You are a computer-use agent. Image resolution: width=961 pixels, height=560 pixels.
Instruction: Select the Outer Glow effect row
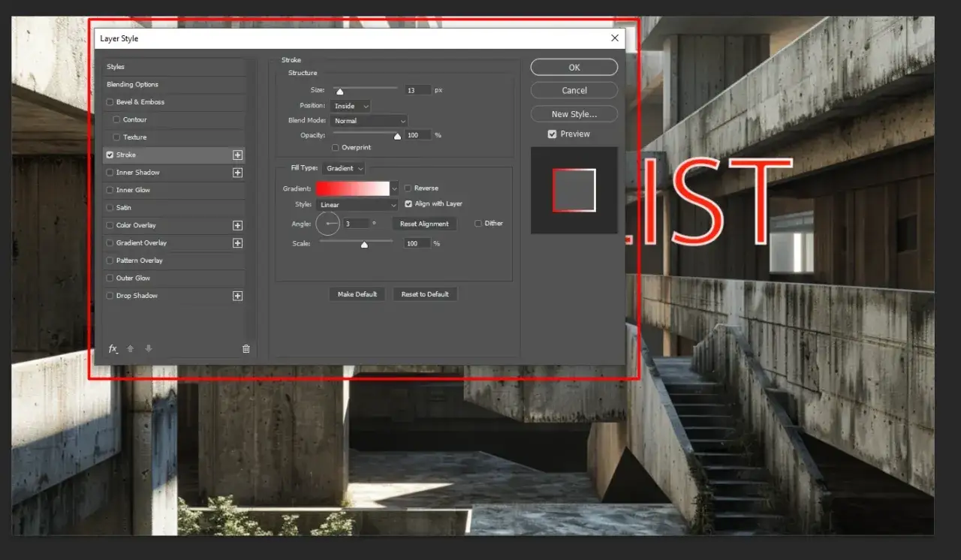coord(174,278)
